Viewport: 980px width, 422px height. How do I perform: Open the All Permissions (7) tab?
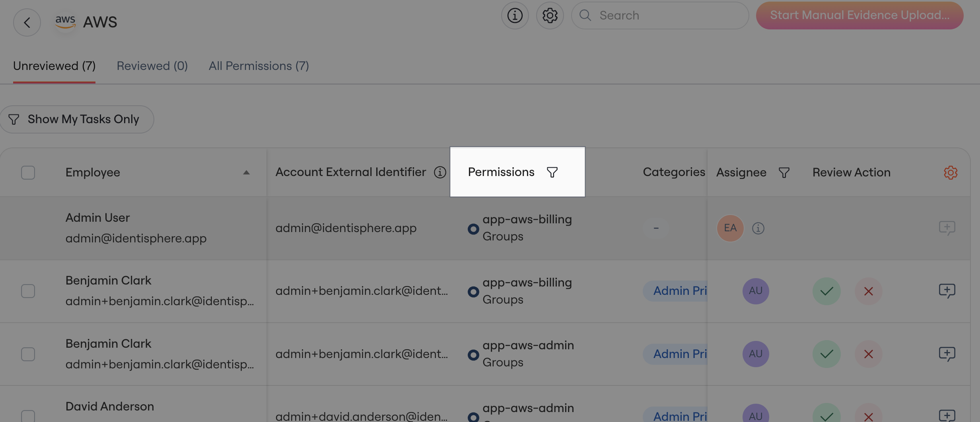tap(259, 66)
